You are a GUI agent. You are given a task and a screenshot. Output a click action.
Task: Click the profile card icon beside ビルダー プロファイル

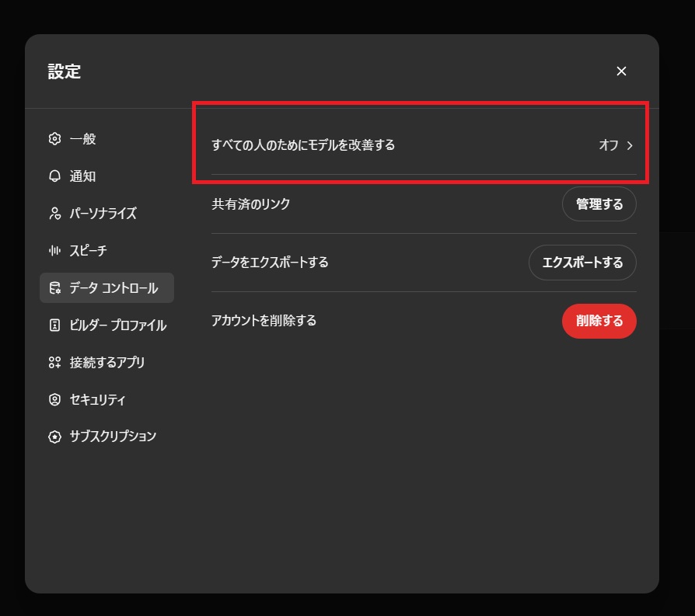coord(54,325)
